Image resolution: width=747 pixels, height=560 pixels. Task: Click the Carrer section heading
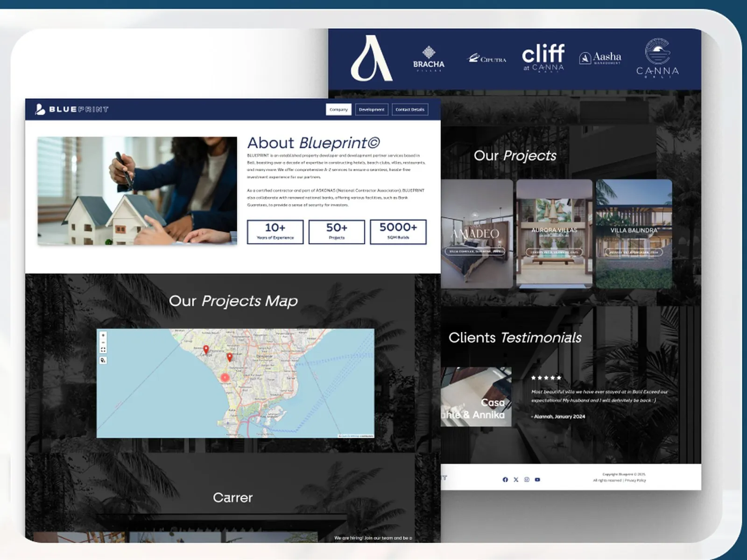click(233, 497)
